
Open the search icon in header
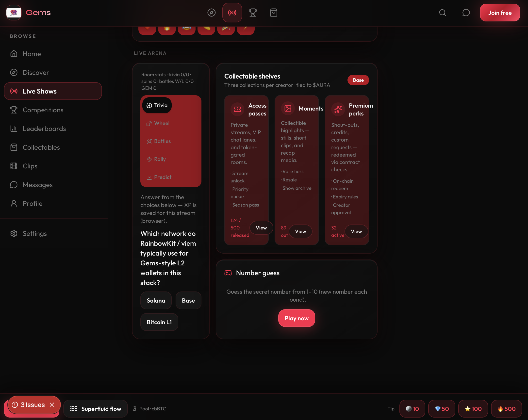point(442,13)
